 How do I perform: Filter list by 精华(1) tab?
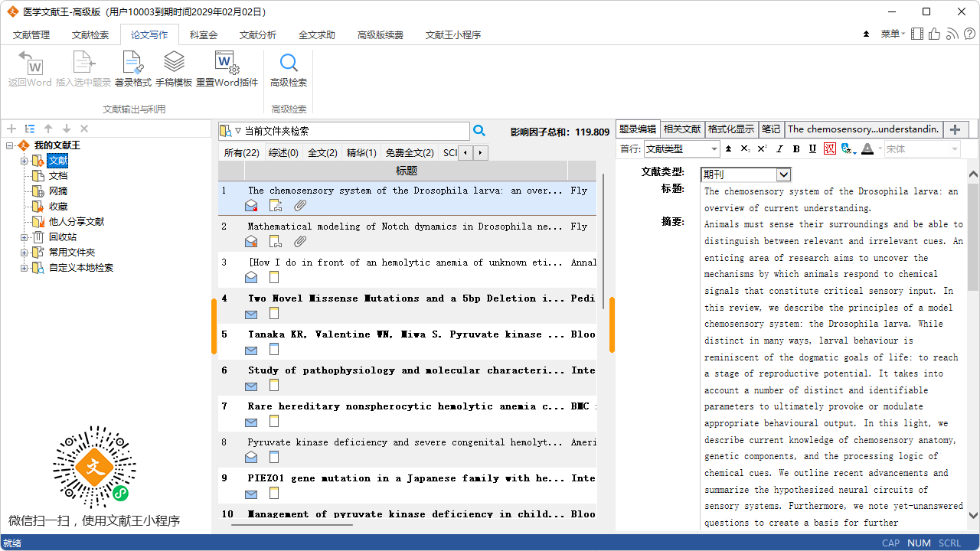[361, 153]
